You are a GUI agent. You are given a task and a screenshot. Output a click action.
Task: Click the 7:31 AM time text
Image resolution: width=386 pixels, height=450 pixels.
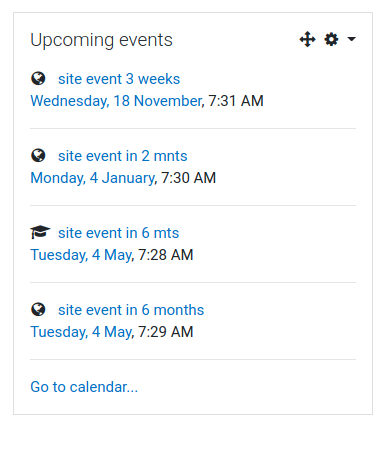tap(236, 101)
